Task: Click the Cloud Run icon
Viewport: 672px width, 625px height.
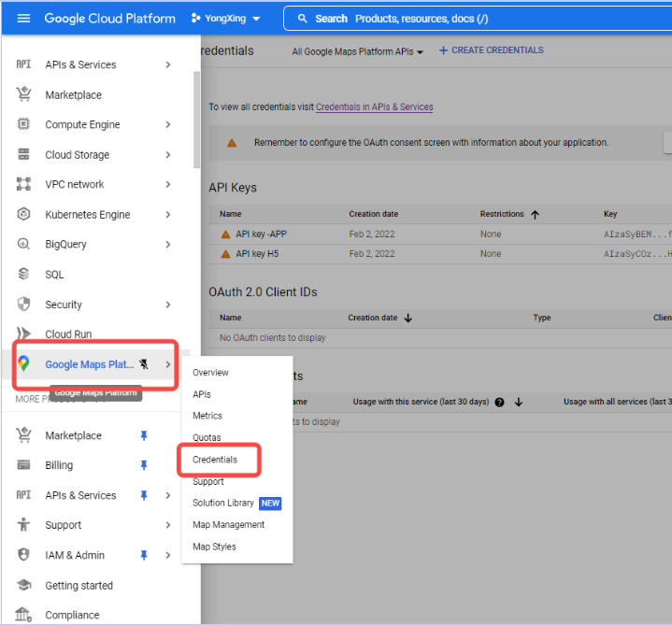Action: pos(23,334)
